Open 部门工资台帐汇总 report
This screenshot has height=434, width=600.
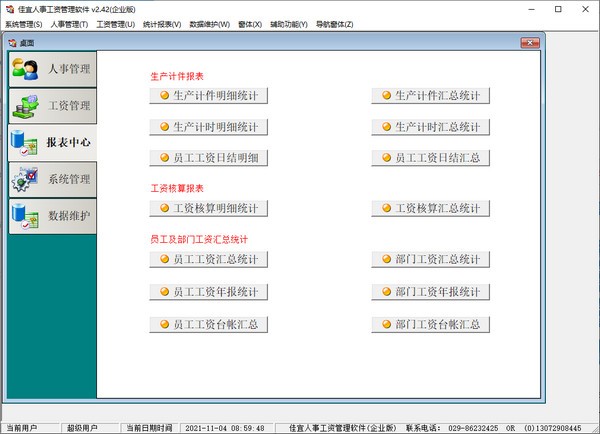click(x=430, y=325)
